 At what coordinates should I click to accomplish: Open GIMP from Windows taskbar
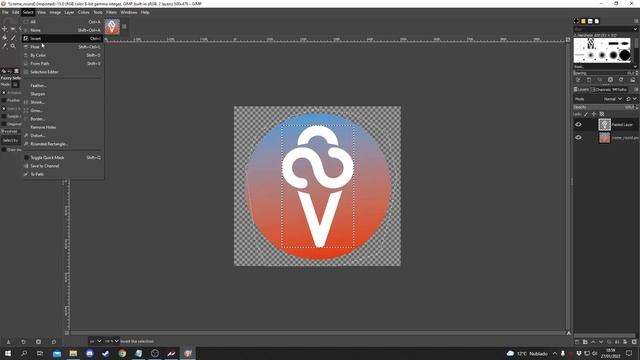(188, 353)
